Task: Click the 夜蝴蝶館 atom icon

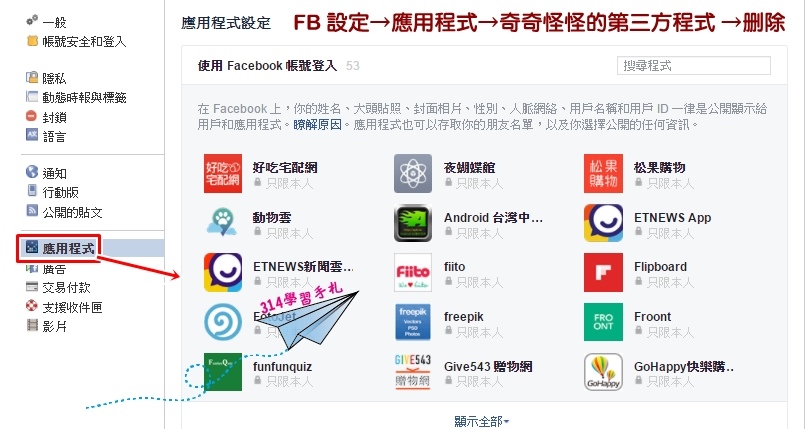Action: [413, 174]
